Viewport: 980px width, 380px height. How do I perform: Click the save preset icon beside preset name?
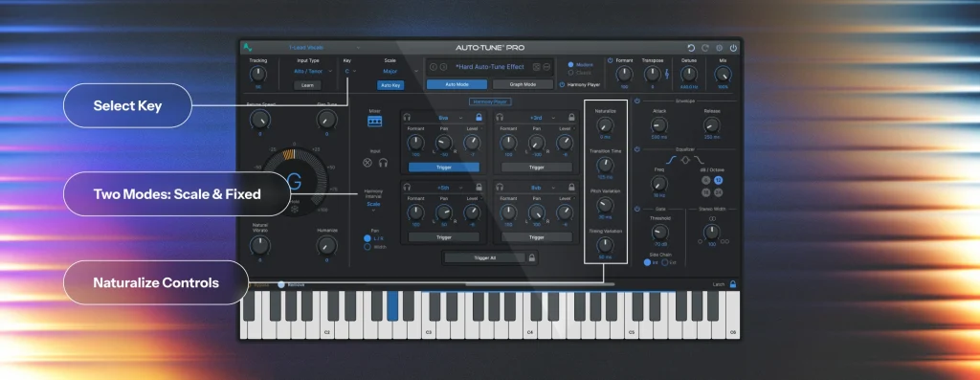pyautogui.click(x=536, y=67)
